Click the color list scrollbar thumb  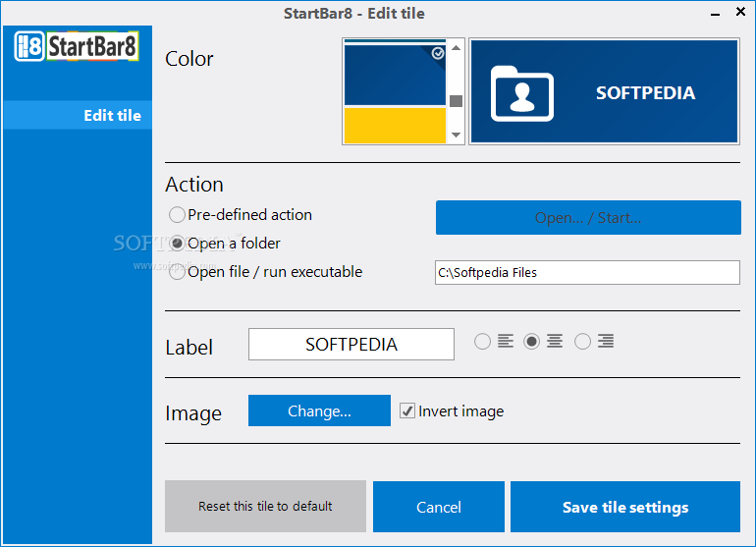coord(456,101)
